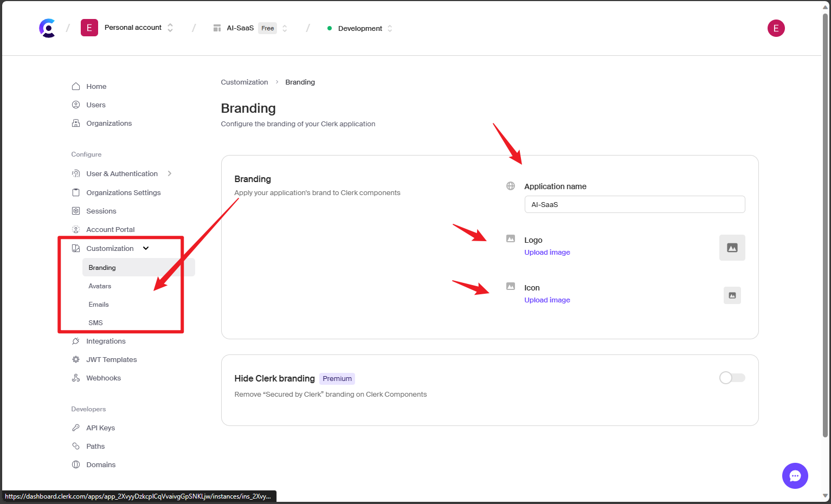Click the Application name globe icon
Image resolution: width=831 pixels, height=504 pixels.
click(511, 186)
